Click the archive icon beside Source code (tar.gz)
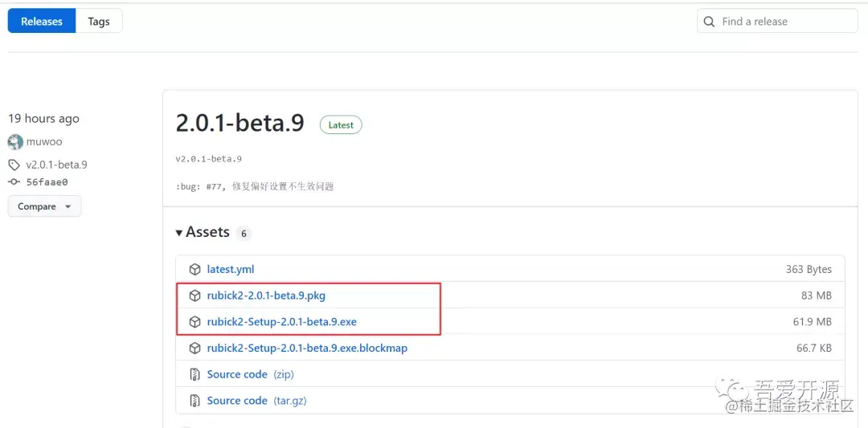868x428 pixels. pos(194,401)
